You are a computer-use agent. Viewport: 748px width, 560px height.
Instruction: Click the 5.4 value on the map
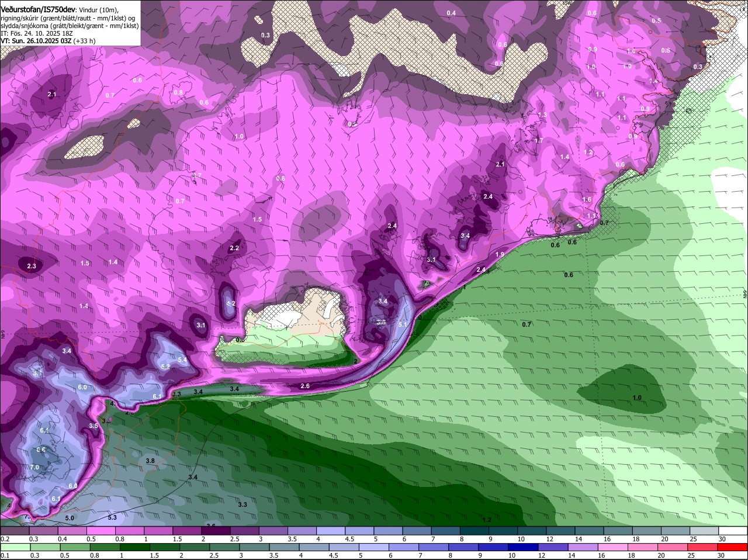click(x=182, y=359)
